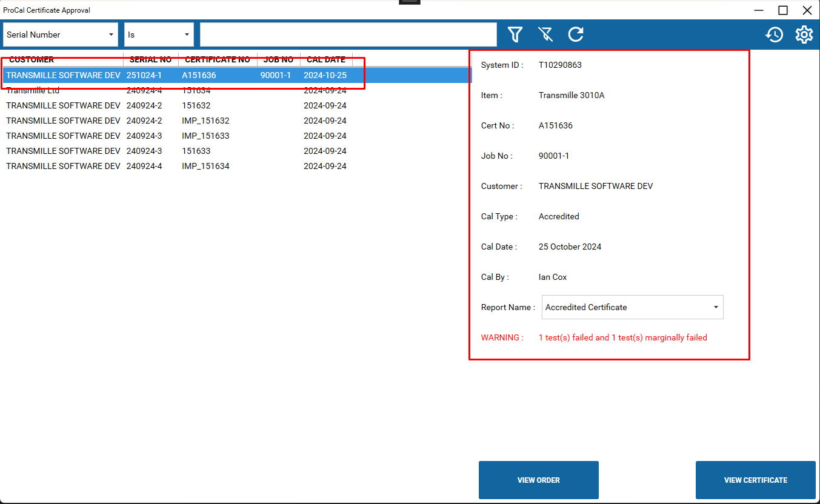The height and width of the screenshot is (504, 820).
Task: Click the Cal Type value Accredited
Action: pyautogui.click(x=559, y=216)
